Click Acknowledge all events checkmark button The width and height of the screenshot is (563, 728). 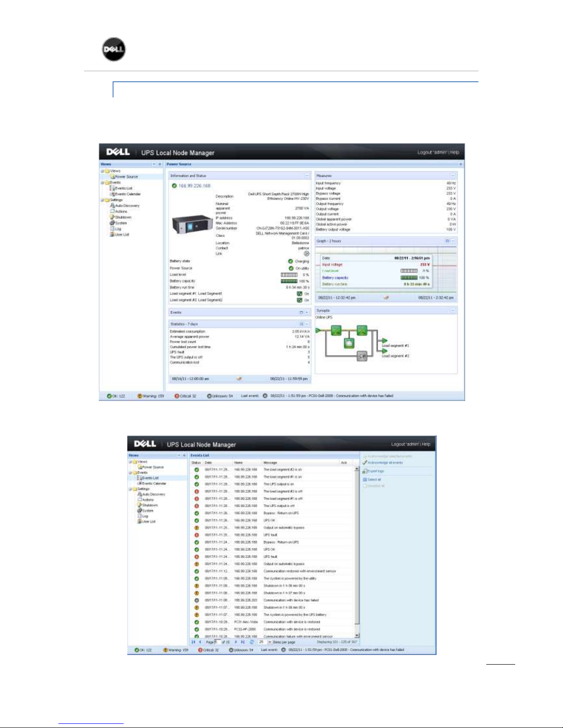tap(382, 463)
